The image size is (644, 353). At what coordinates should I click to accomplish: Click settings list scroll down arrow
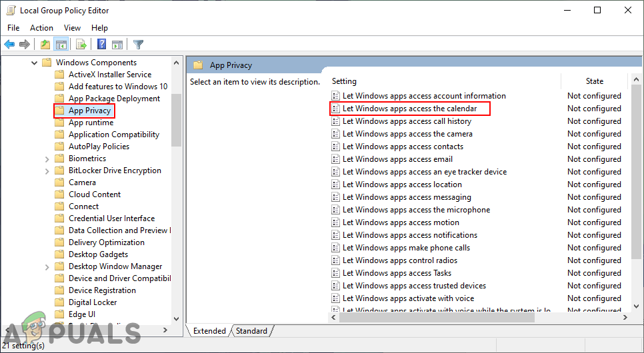[x=636, y=306]
